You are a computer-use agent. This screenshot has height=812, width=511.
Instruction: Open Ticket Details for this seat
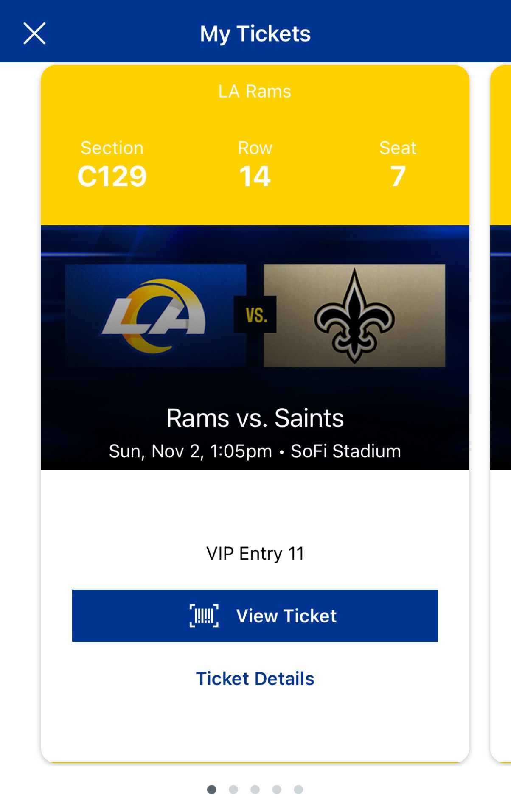pos(255,679)
